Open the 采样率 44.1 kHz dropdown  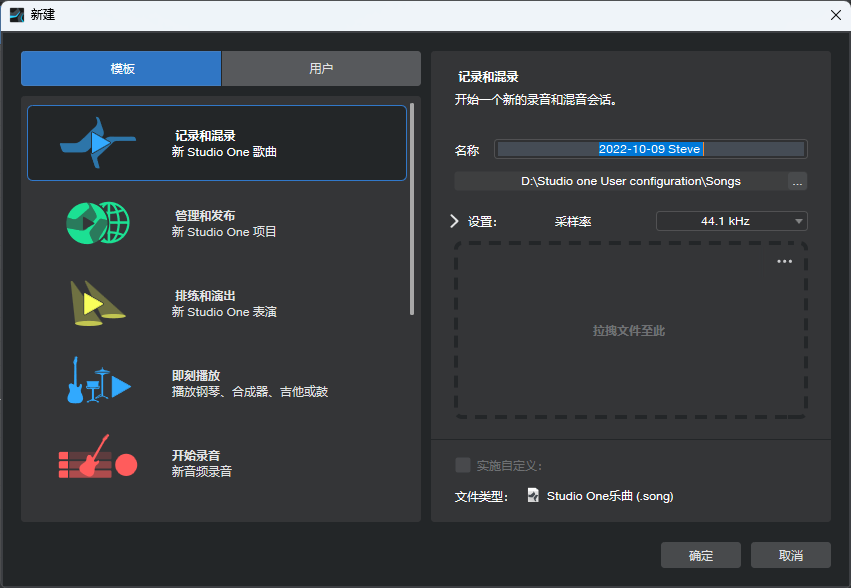[732, 221]
